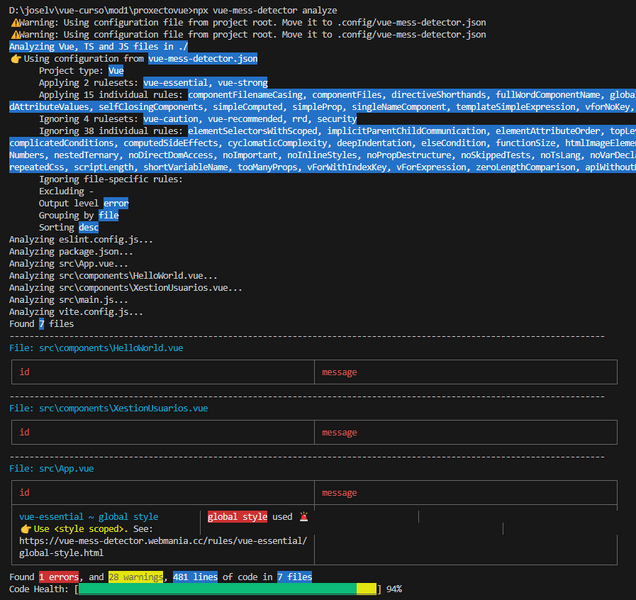This screenshot has width=636, height=600.
Task: Click 'Analyzing src\components\XestionUsuarios.vue...' line
Action: point(126,288)
